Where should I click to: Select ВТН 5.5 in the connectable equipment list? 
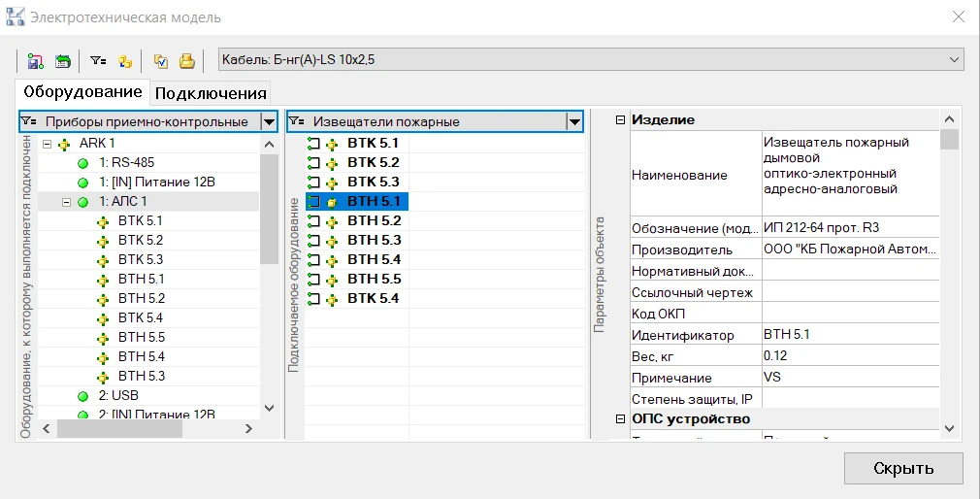coord(374,279)
